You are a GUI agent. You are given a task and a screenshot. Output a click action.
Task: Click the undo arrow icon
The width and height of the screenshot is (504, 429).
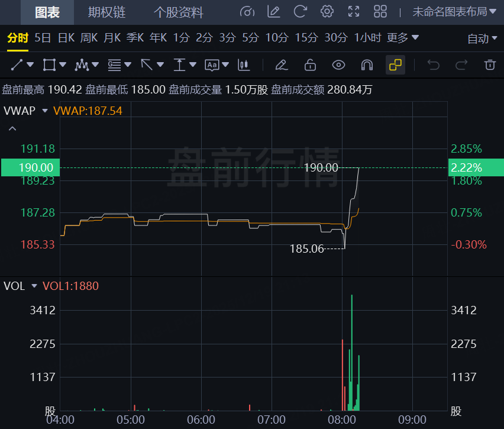pos(433,65)
